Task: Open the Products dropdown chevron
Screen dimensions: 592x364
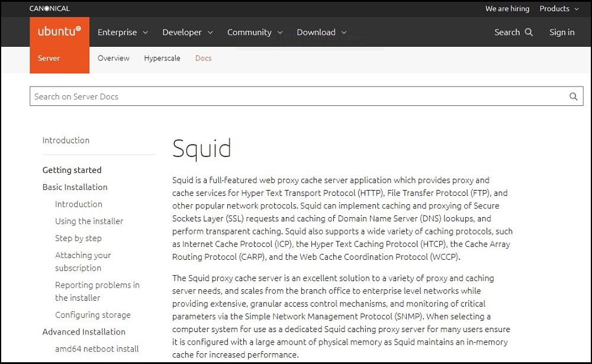Action: [x=577, y=9]
